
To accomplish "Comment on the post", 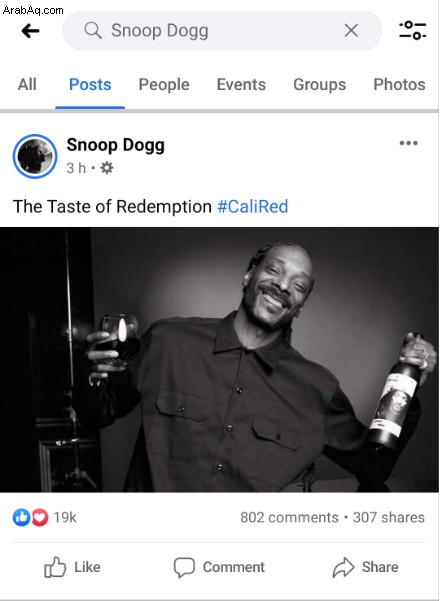I will (x=219, y=567).
